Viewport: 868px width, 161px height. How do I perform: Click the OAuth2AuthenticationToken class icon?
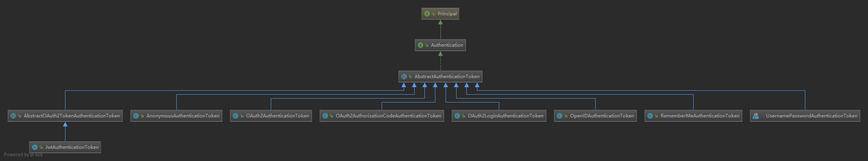tap(236, 116)
